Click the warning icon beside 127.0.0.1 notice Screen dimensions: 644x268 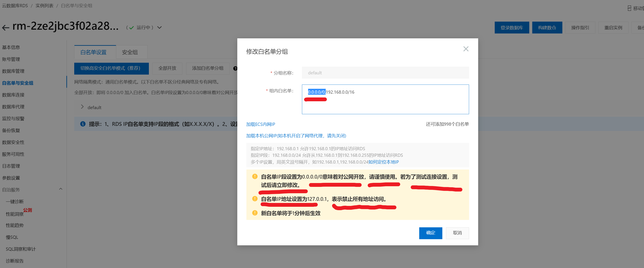click(x=254, y=199)
